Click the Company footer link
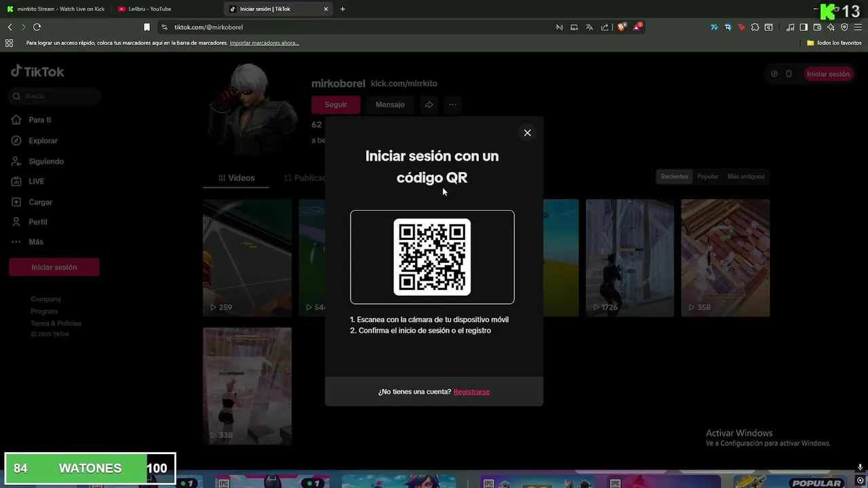The width and height of the screenshot is (868, 488). tap(45, 299)
